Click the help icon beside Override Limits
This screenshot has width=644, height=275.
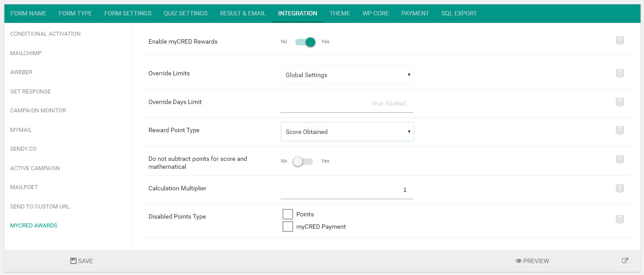coord(620,73)
